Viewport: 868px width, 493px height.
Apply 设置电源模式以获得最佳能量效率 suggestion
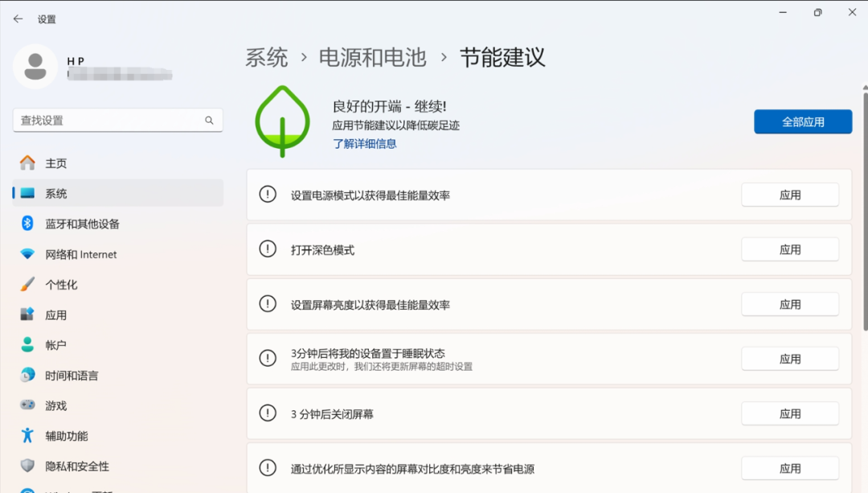click(790, 195)
